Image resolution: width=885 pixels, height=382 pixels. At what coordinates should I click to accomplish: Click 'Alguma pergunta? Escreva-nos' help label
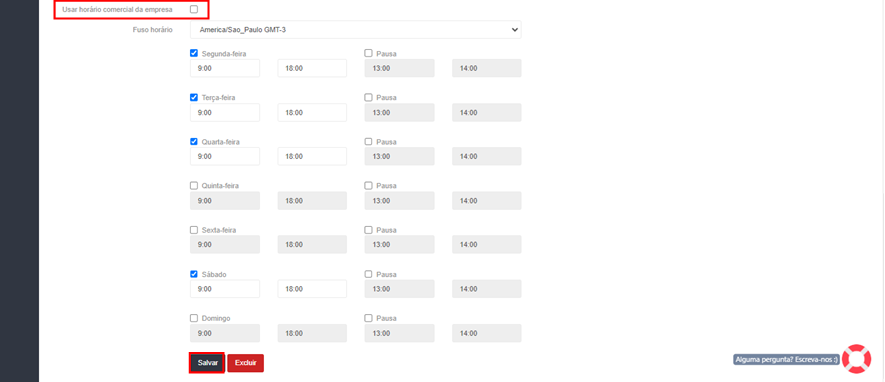pos(787,359)
